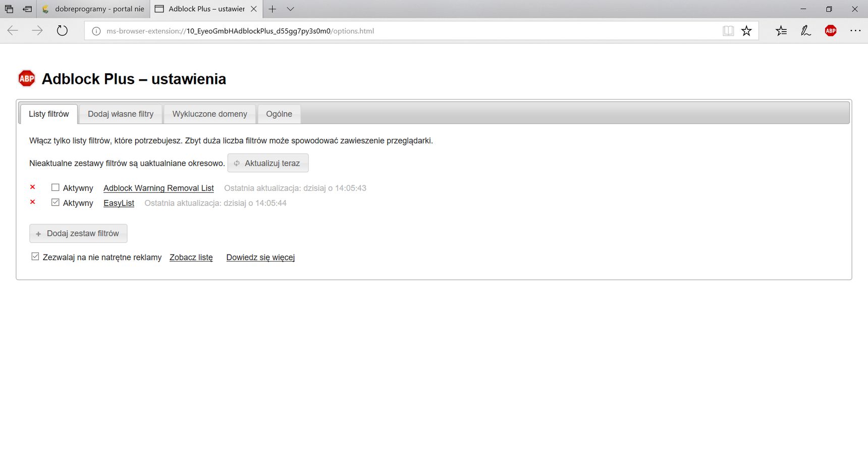Switch to dobreprogramy browser tab
868x466 pixels.
click(x=94, y=9)
